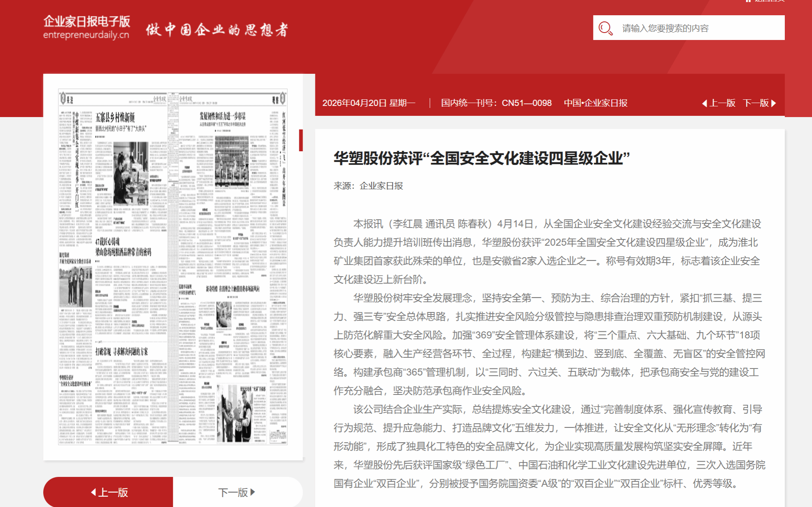The width and height of the screenshot is (812, 507).
Task: Go to 下一版 in the red date bar
Action: coord(760,103)
